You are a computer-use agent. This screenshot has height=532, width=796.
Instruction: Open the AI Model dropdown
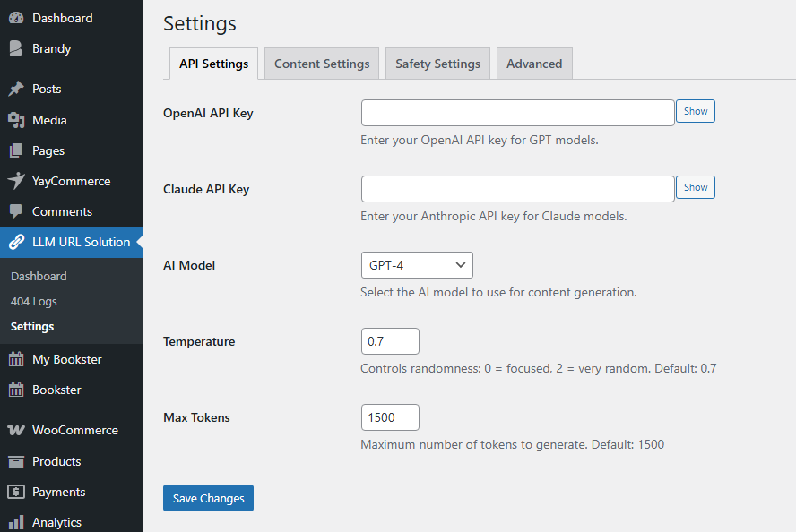417,265
